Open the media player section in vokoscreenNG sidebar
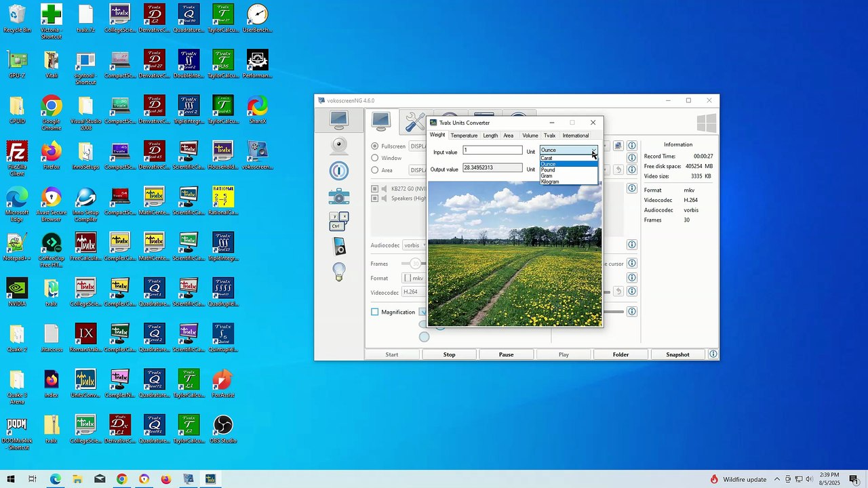The width and height of the screenshot is (868, 488). pyautogui.click(x=339, y=246)
